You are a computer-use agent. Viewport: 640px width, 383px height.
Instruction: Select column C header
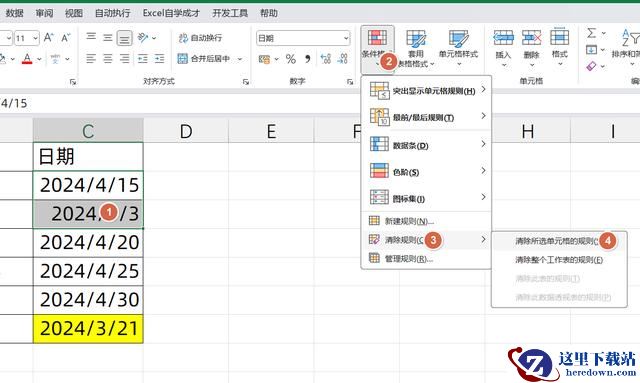point(88,131)
